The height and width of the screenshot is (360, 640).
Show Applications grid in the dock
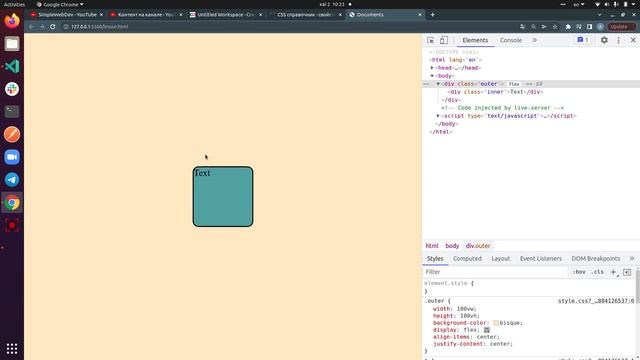pos(12,349)
